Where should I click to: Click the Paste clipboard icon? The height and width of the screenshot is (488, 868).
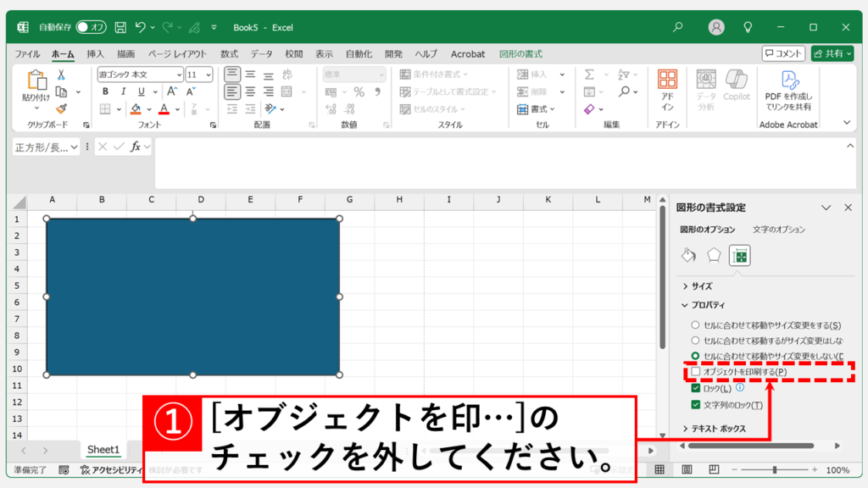coord(36,82)
